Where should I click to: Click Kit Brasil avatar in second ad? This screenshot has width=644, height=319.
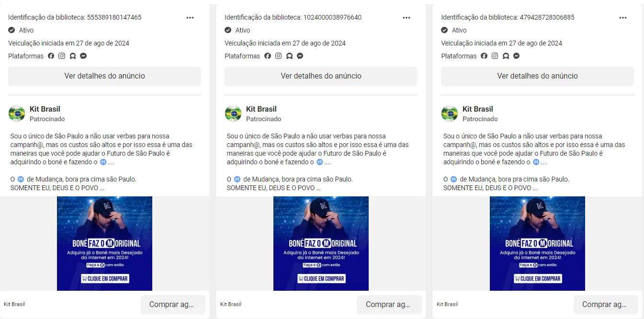click(x=233, y=114)
